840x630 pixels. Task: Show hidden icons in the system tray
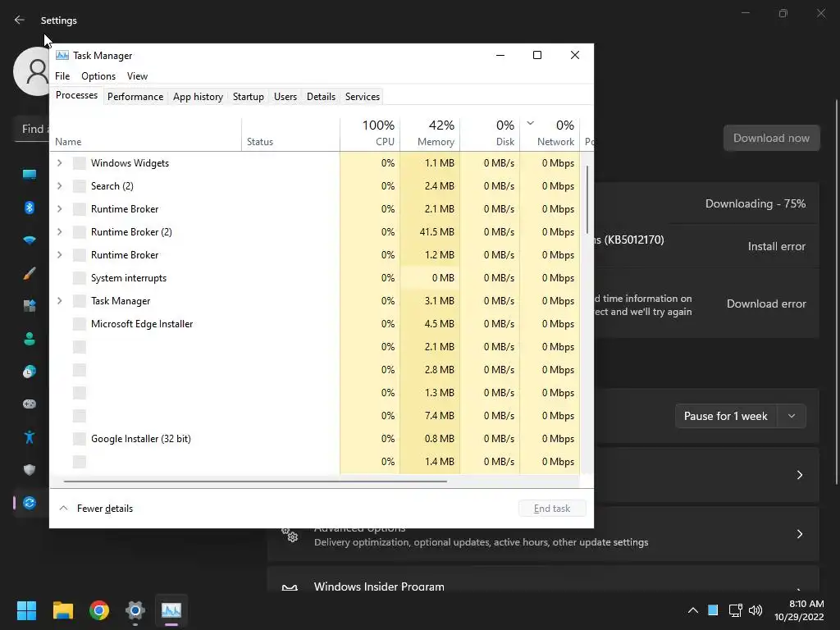point(692,610)
